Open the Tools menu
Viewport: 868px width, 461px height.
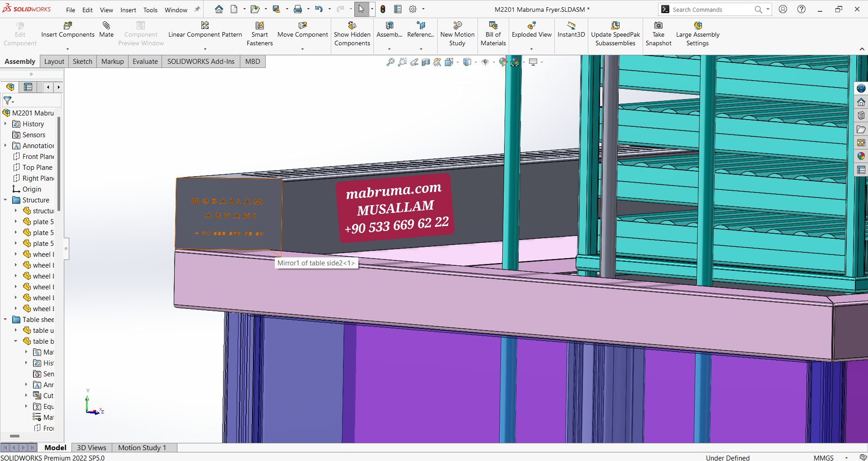(150, 10)
